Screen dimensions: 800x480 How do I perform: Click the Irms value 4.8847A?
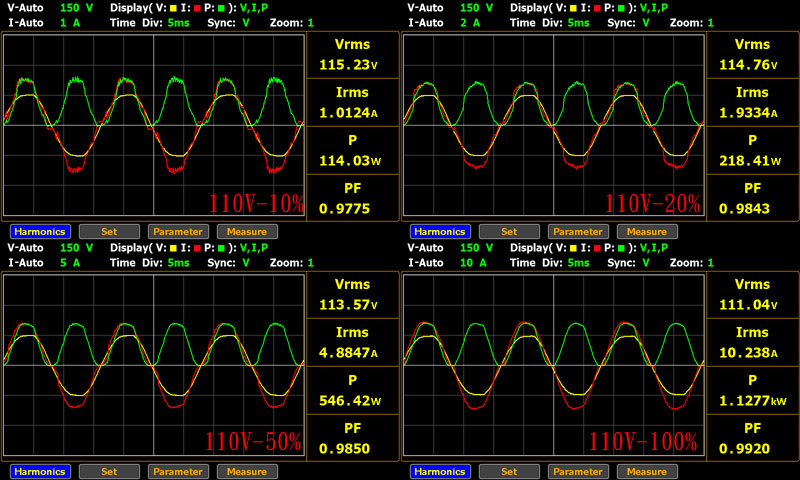[x=348, y=352]
